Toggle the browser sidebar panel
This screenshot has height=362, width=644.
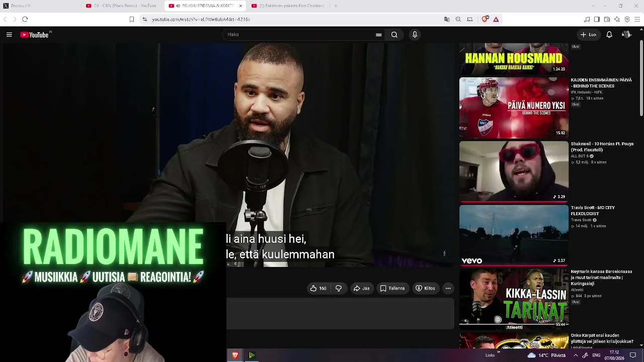point(597,19)
